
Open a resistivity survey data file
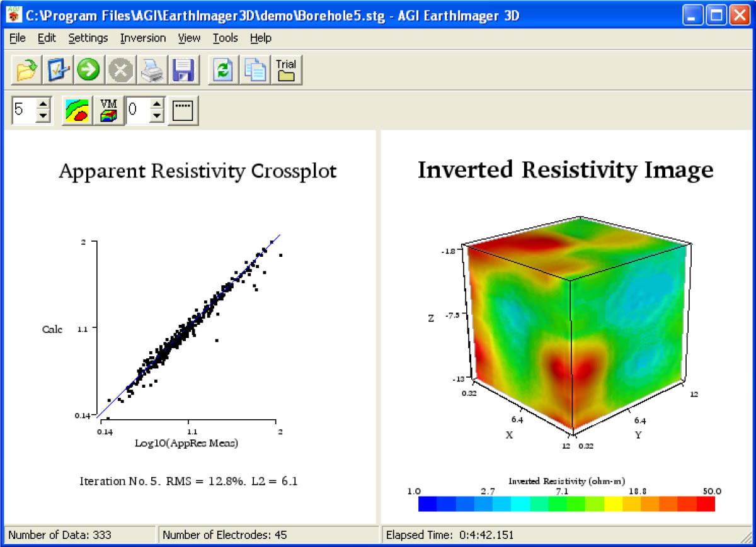pyautogui.click(x=25, y=70)
